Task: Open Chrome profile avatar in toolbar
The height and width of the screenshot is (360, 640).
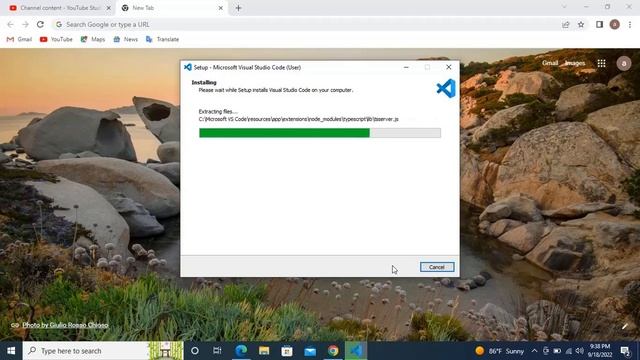Action: point(614,24)
